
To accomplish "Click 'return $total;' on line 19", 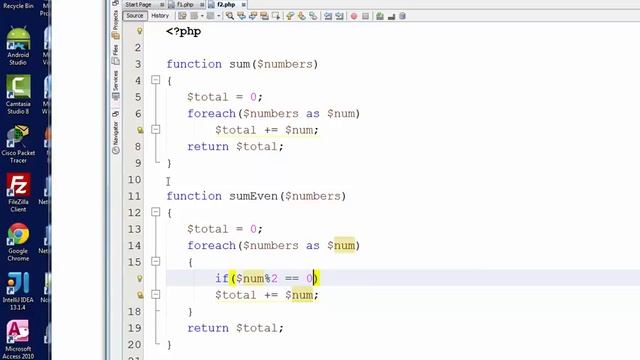I will (x=235, y=328).
